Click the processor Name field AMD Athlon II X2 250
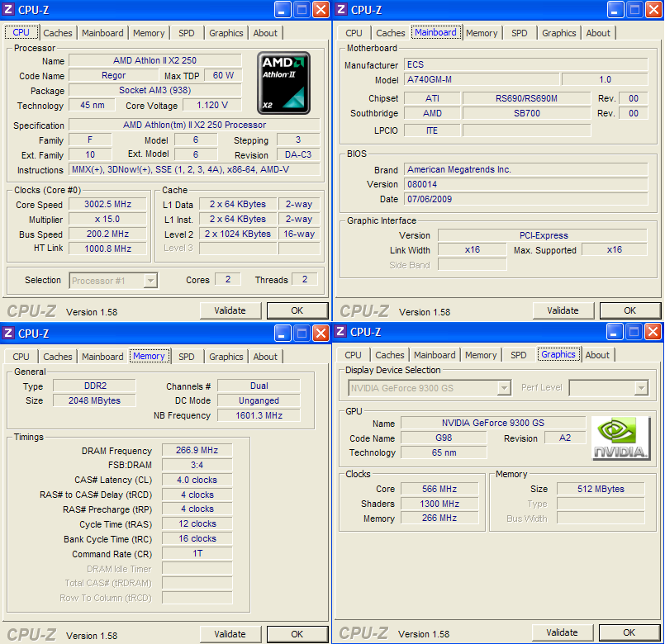This screenshot has height=644, width=665. 155,60
